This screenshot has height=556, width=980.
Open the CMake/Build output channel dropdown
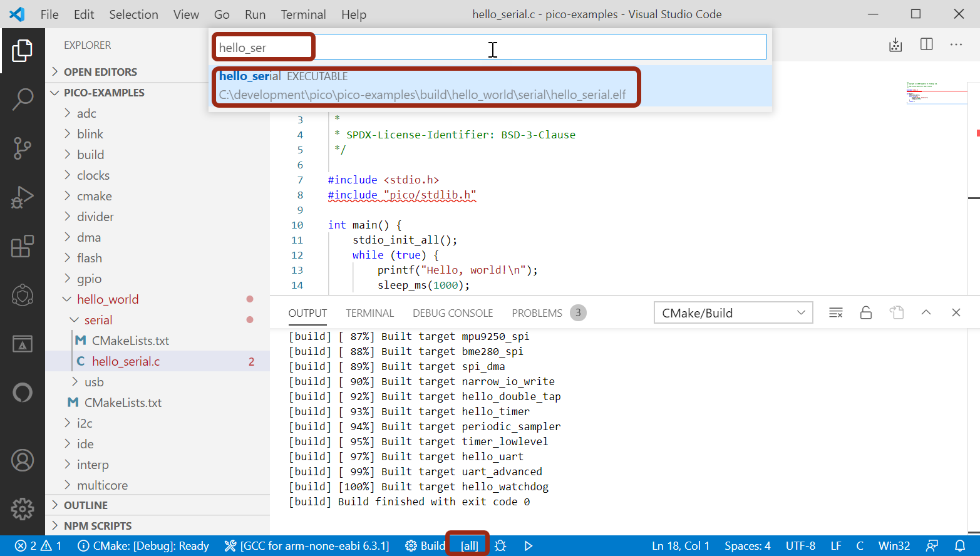pos(733,312)
